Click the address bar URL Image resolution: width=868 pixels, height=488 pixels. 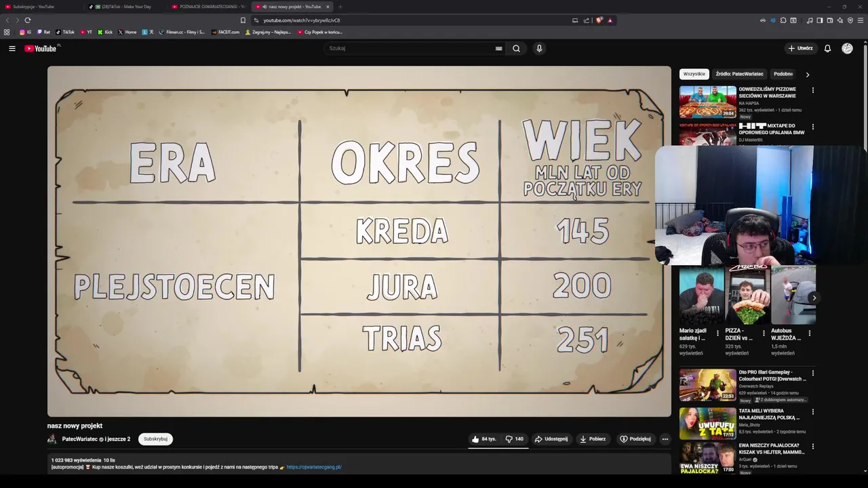[x=302, y=20]
